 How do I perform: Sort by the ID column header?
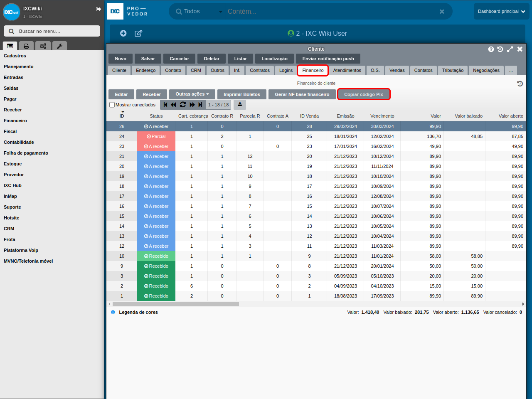(122, 116)
